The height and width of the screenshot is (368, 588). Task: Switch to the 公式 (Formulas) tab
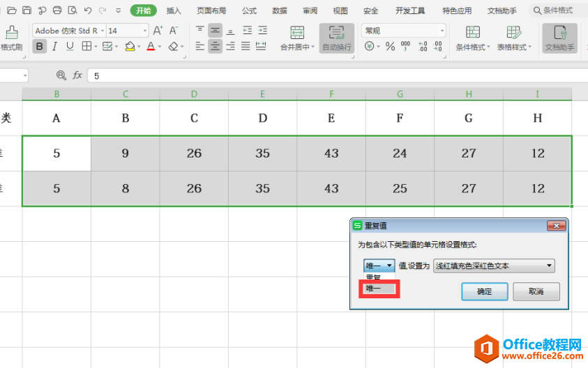[x=249, y=10]
